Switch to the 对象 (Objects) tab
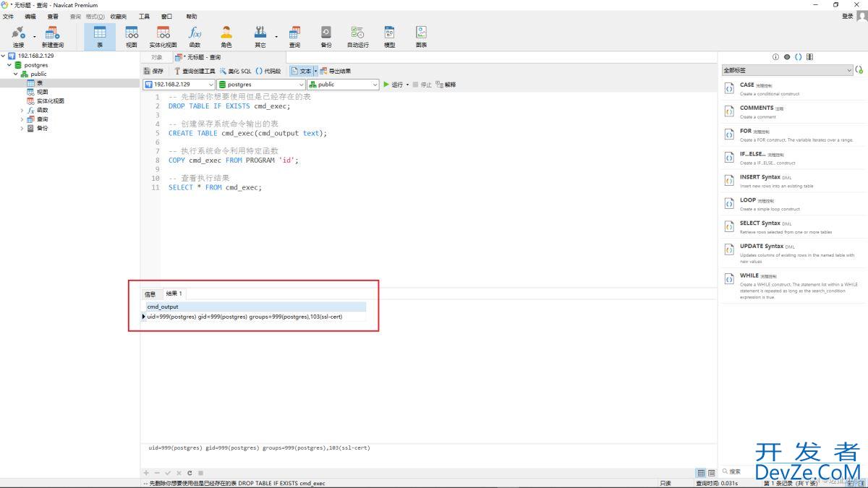This screenshot has width=868, height=488. (x=157, y=57)
